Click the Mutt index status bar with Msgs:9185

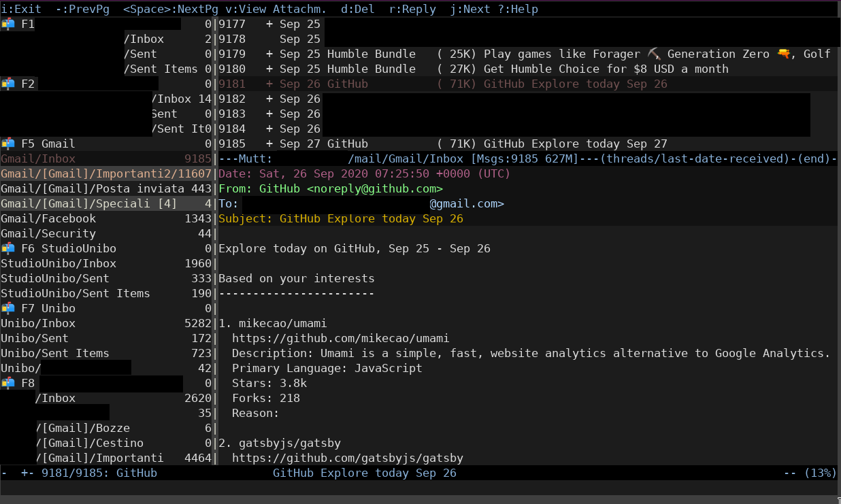coord(528,159)
